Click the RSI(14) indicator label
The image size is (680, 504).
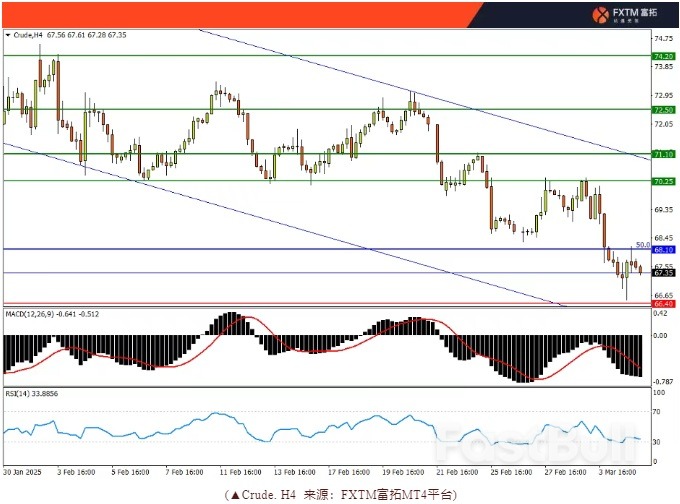click(x=26, y=393)
